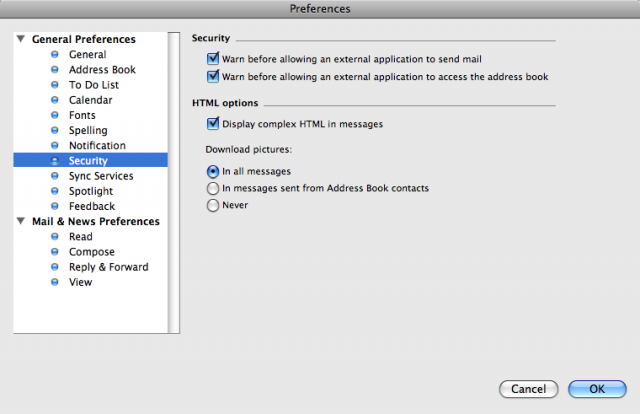Open the Address Book preferences pane
The width and height of the screenshot is (640, 414).
click(x=102, y=69)
